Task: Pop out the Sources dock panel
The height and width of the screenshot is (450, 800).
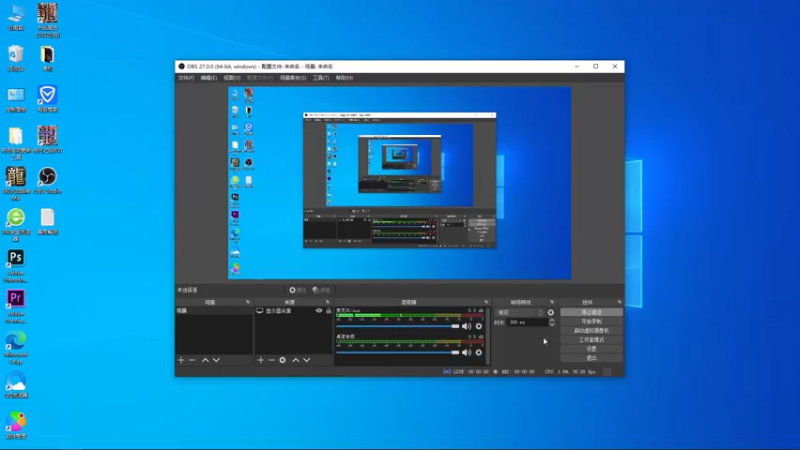Action: [328, 302]
